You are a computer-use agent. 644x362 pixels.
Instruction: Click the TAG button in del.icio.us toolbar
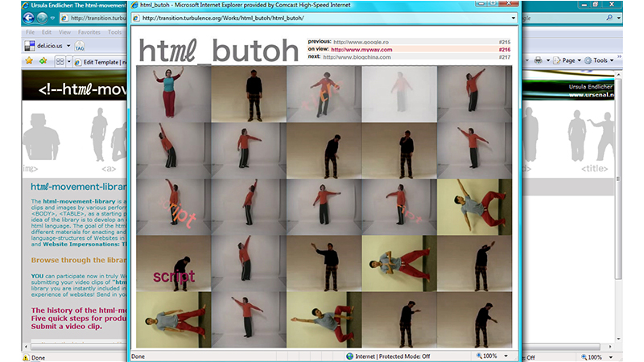[80, 47]
